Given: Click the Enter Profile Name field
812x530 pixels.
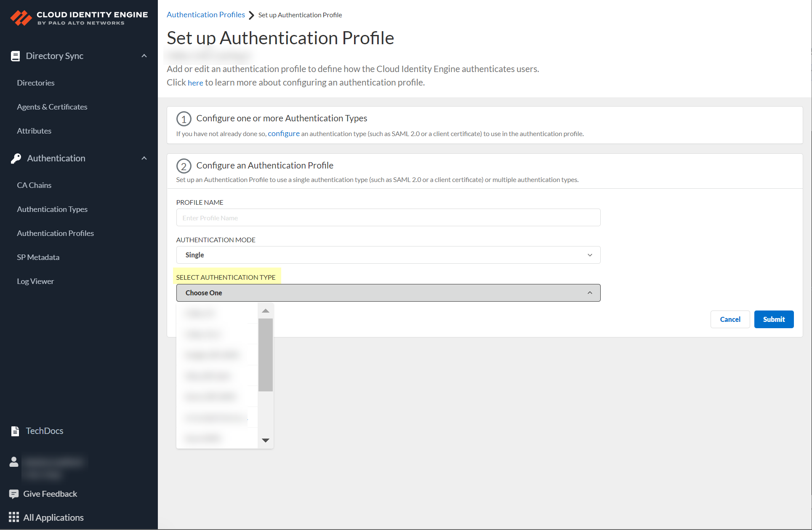Looking at the screenshot, I should (388, 217).
